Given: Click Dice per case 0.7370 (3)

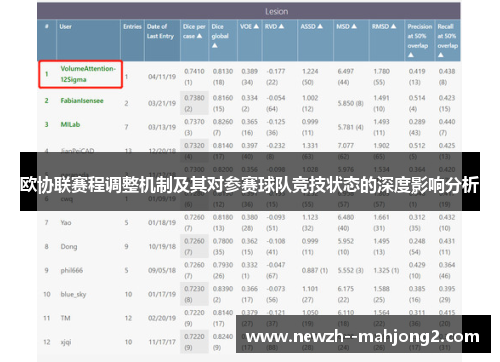Looking at the screenshot, I should pyautogui.click(x=194, y=127).
